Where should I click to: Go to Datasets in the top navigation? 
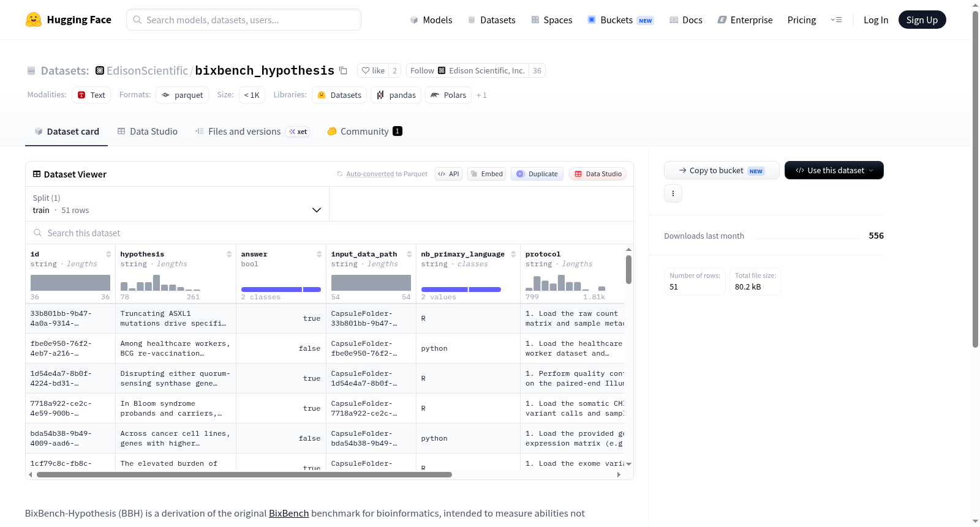pyautogui.click(x=492, y=20)
